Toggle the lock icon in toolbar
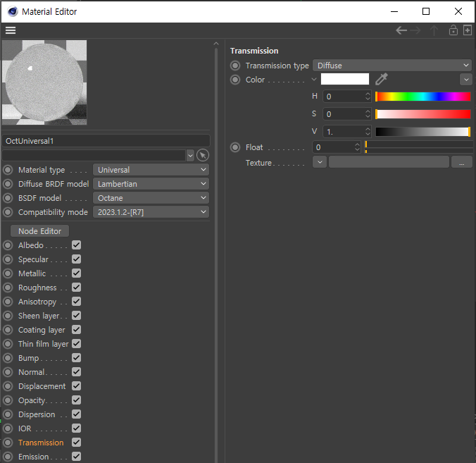The height and width of the screenshot is (463, 476). coord(453,30)
